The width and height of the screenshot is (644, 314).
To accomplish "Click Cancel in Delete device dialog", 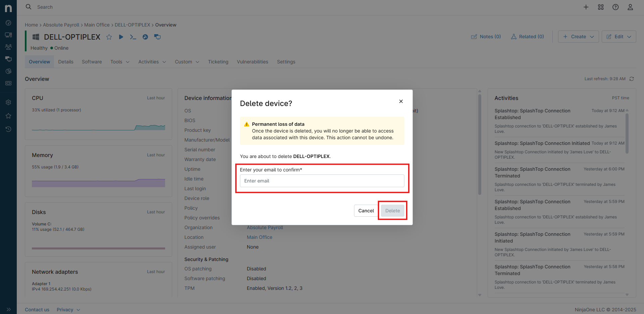I will (366, 211).
